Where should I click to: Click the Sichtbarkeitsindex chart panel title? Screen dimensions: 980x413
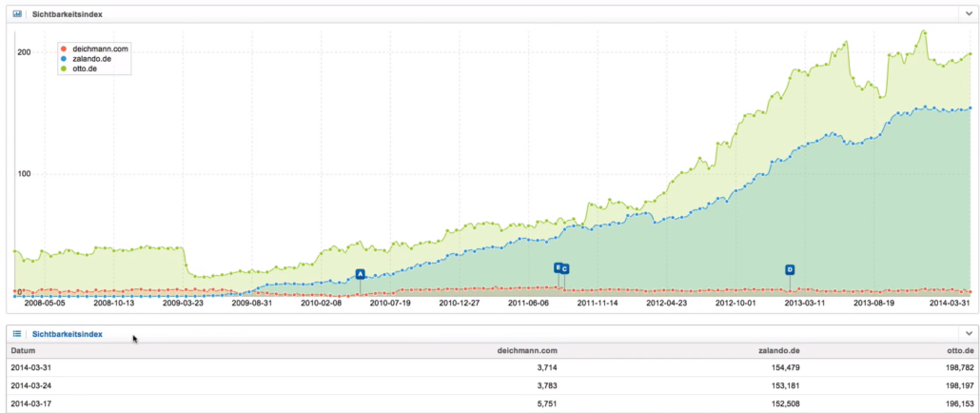pyautogui.click(x=68, y=14)
